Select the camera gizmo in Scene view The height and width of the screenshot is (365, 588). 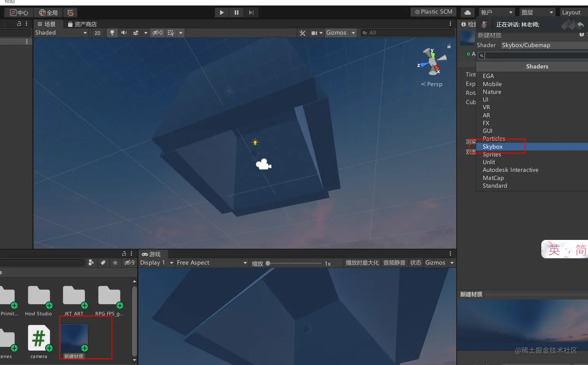[263, 164]
